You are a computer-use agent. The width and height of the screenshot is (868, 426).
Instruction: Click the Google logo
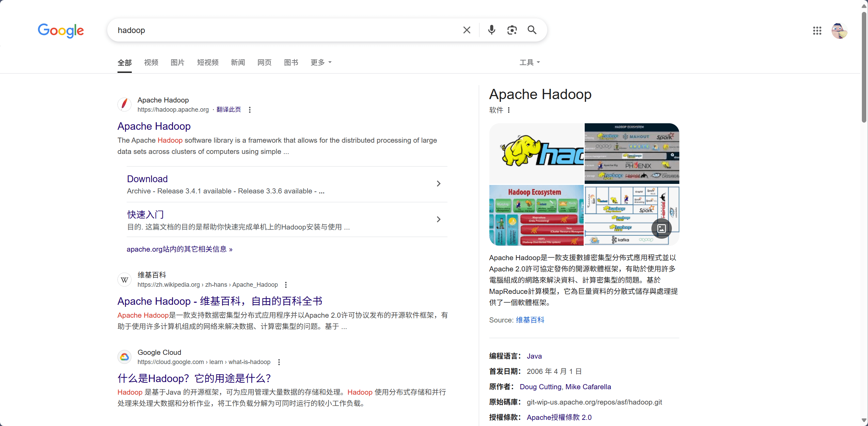61,30
